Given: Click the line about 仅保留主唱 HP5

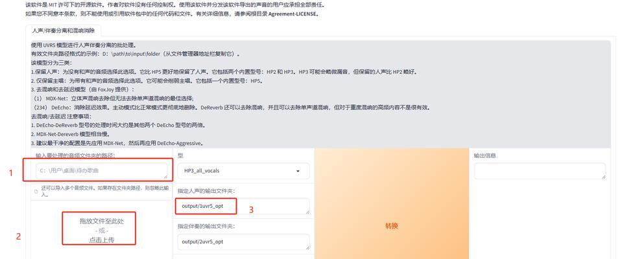Looking at the screenshot, I should (147, 81).
